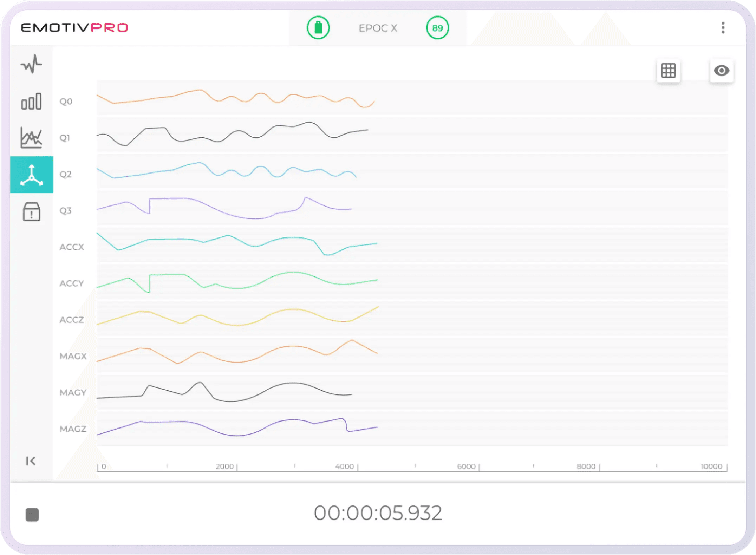Click the EPOC X device name

378,28
